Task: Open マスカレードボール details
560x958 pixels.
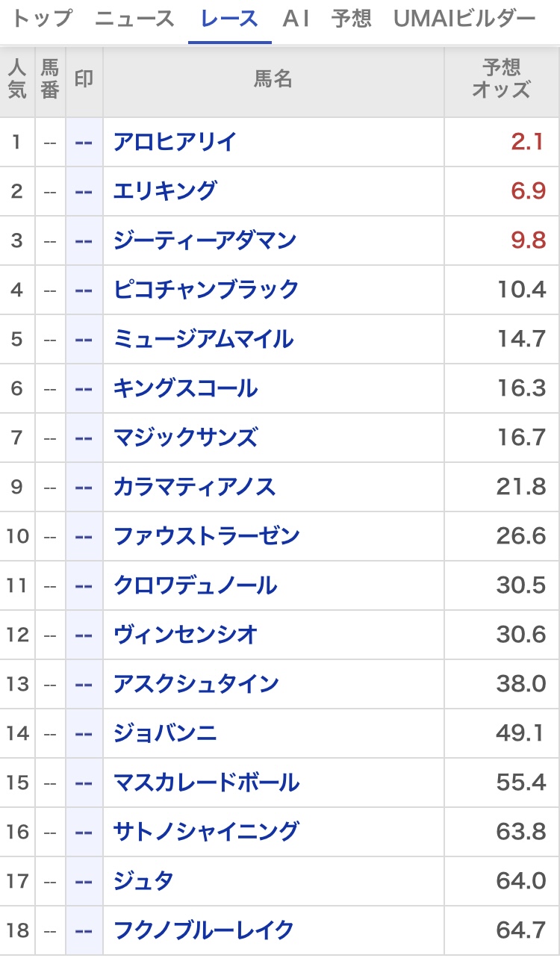Action: [206, 783]
